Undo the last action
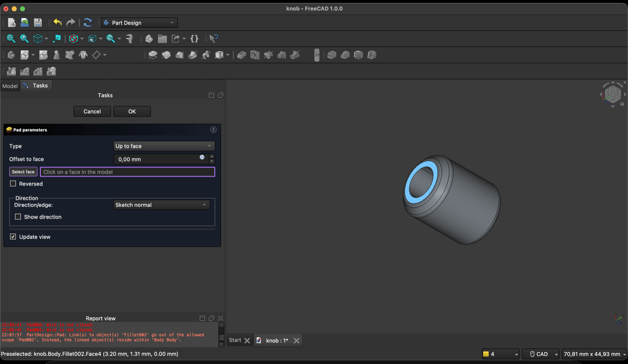628x364 pixels. coord(58,22)
